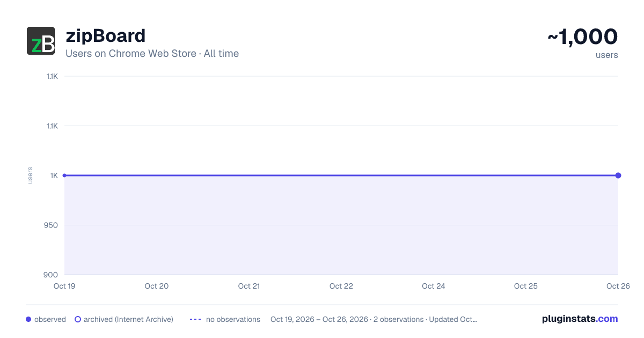Click the archived (Internet Archive) legend circle

pyautogui.click(x=78, y=319)
